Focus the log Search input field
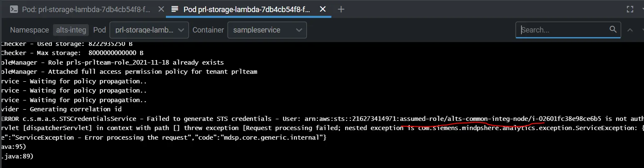The image size is (644, 168). (x=564, y=30)
